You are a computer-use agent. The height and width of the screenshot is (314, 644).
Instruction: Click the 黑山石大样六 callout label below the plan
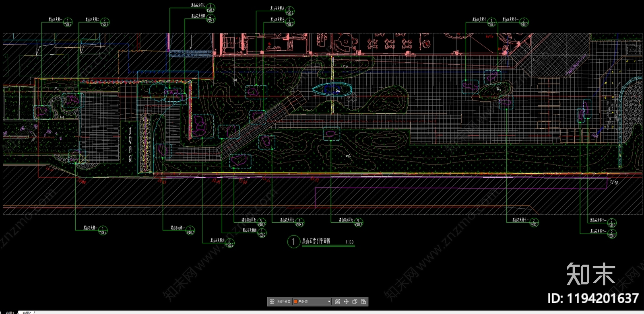coord(217,240)
